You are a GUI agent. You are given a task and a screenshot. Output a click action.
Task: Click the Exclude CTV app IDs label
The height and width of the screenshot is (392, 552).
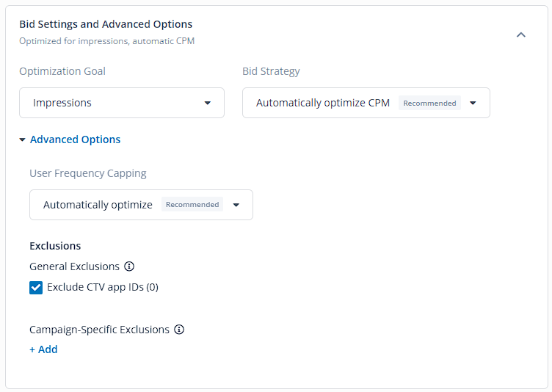pos(103,288)
